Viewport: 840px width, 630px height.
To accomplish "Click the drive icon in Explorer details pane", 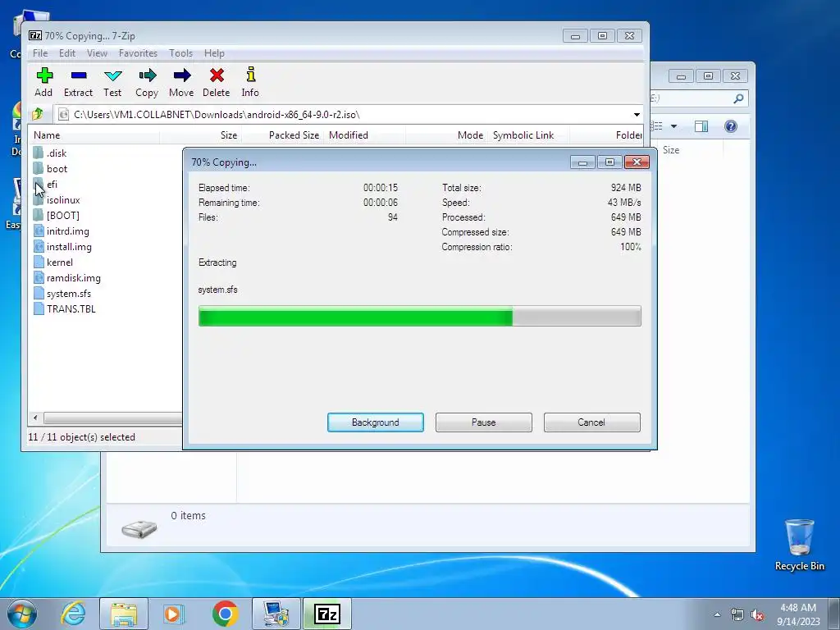I will pos(139,528).
